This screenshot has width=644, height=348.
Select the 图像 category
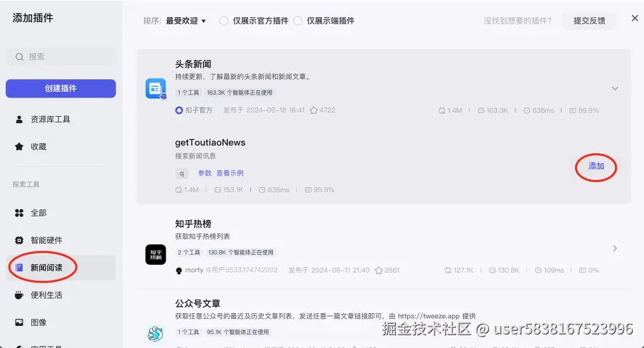point(61,322)
